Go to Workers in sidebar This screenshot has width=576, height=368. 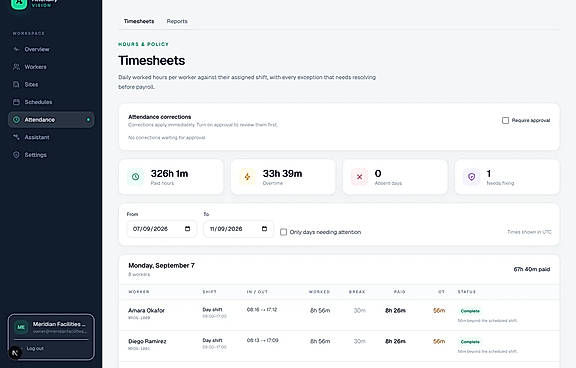tap(51, 67)
